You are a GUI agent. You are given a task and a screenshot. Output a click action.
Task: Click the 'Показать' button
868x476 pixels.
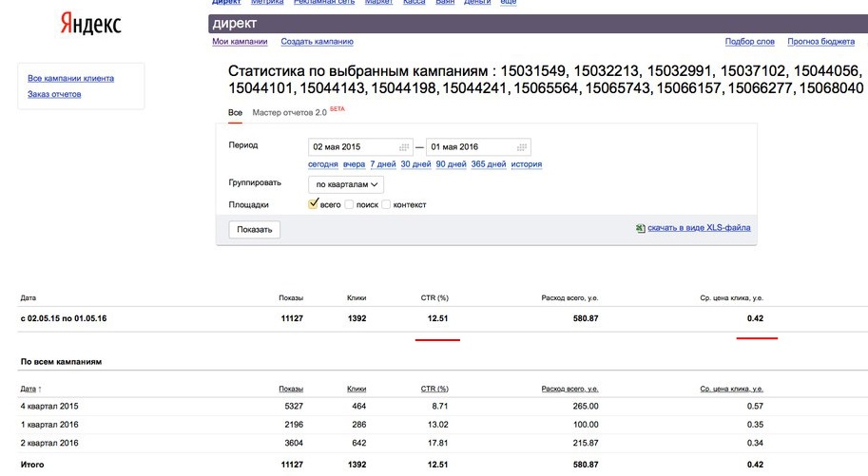[255, 230]
